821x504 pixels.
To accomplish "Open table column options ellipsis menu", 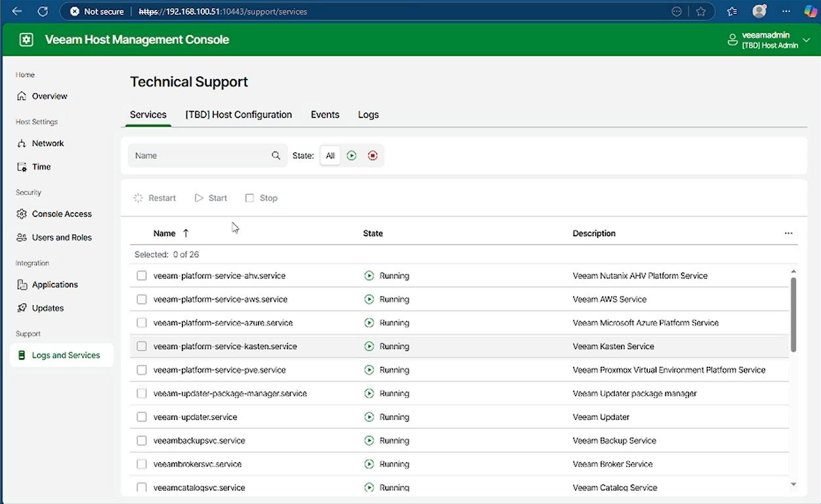I will (788, 234).
